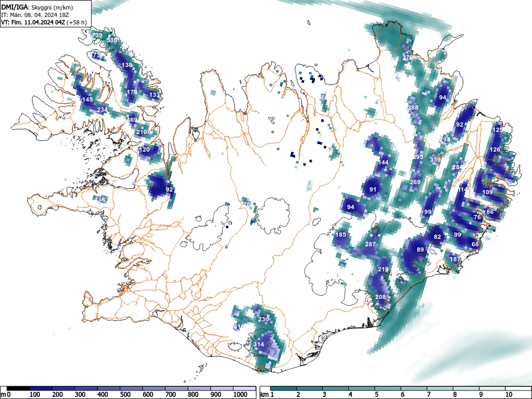Screen dimensions: 532x399
Task: Click the visibility value 109 on the map
Action: (x=487, y=192)
